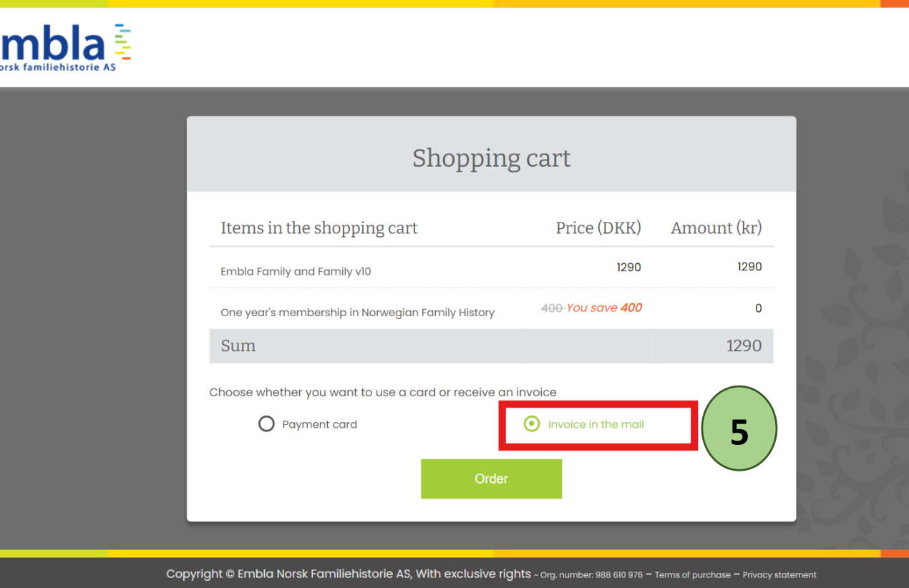Click the green circle numbered 5
Viewport: 909px width, 588px height.
pos(739,428)
